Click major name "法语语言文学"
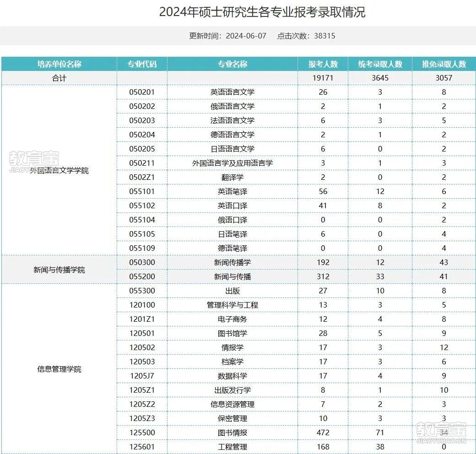Image resolution: width=476 pixels, height=454 pixels. pyautogui.click(x=233, y=120)
